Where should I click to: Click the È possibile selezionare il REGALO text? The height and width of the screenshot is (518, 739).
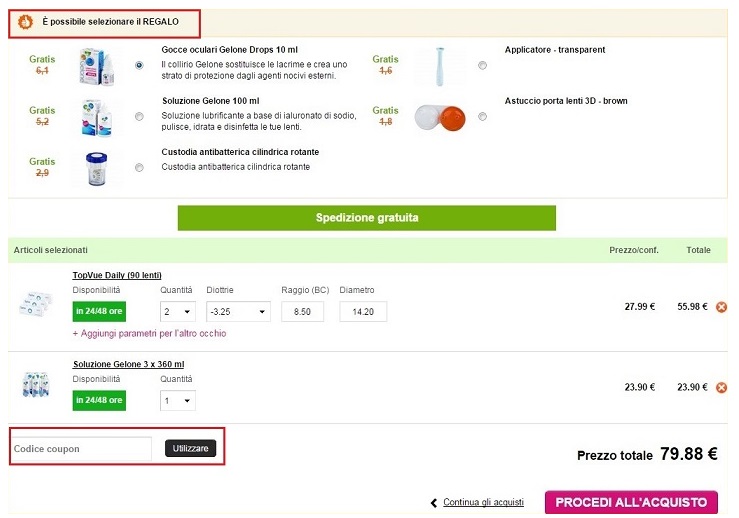click(110, 22)
